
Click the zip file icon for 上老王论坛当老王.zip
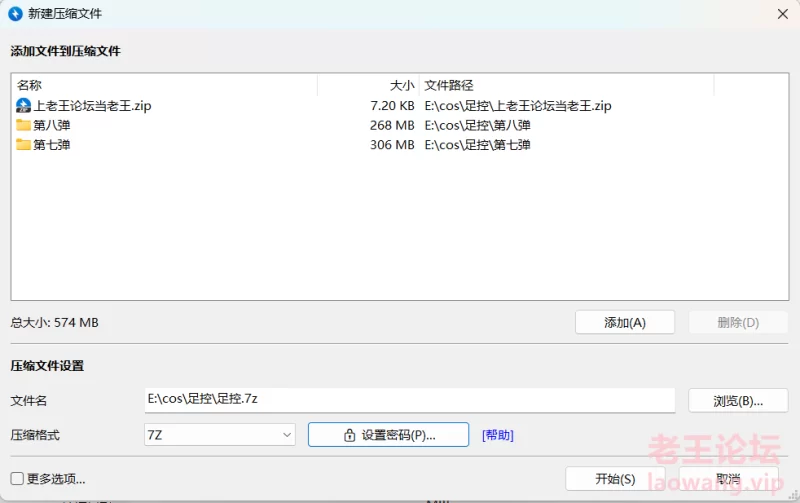click(24, 105)
